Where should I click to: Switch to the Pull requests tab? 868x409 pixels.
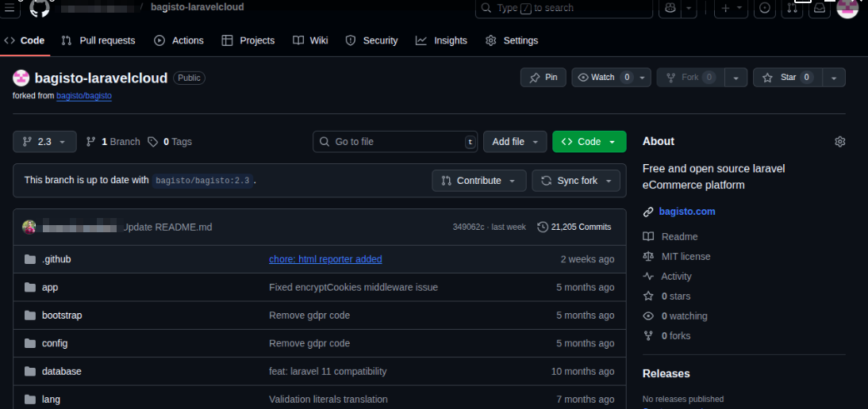[x=98, y=40]
